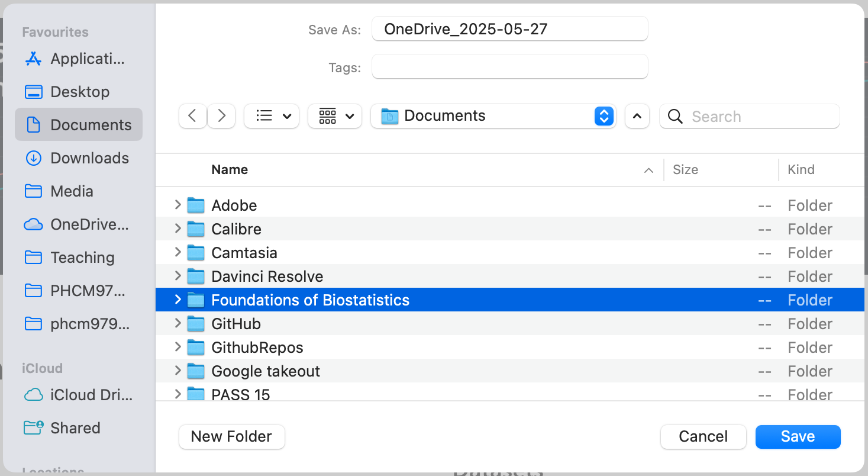Open the grouping options dropdown
Viewport: 868px width, 476px height.
(x=335, y=116)
